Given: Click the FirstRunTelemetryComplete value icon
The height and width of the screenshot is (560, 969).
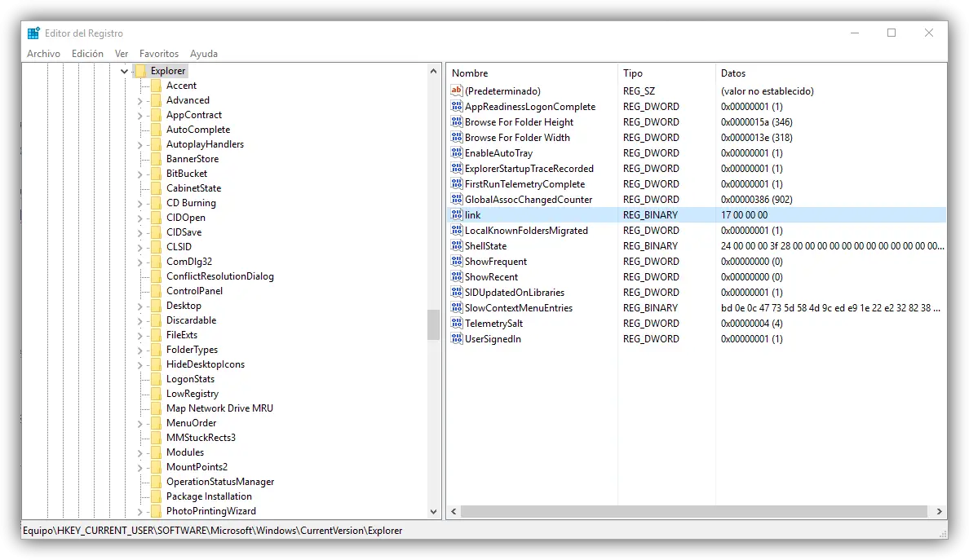Looking at the screenshot, I should [457, 183].
